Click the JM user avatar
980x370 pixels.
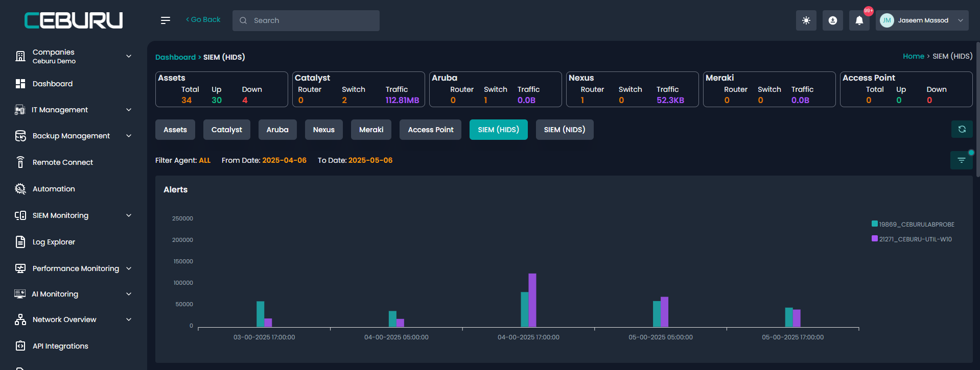click(x=887, y=20)
